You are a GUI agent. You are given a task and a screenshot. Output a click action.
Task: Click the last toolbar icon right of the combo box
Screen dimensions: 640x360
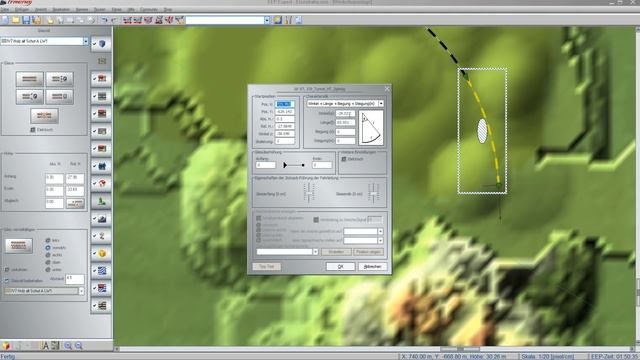pyautogui.click(x=298, y=20)
